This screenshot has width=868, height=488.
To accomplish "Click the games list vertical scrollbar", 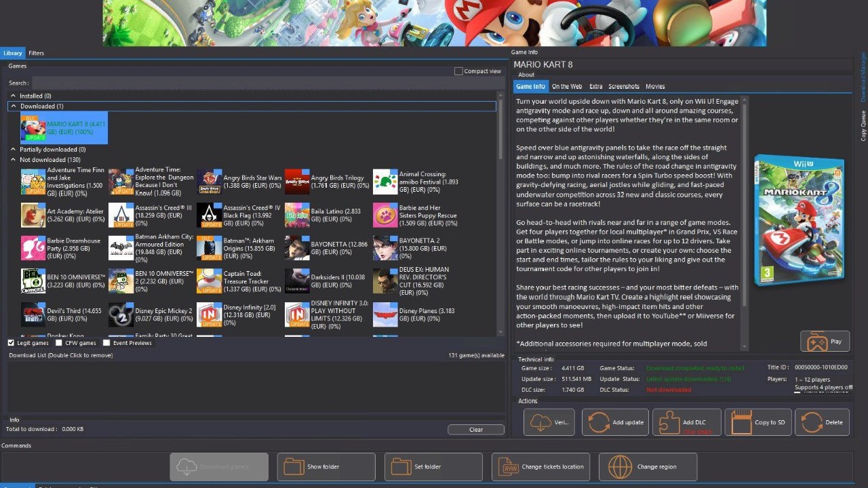I will (x=502, y=213).
